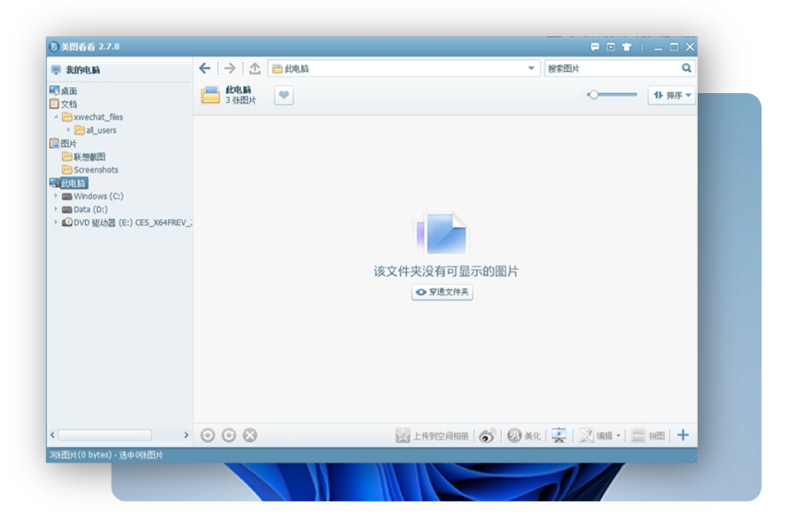Click the sidebar horizontal scrollbar thumb

coord(105,434)
